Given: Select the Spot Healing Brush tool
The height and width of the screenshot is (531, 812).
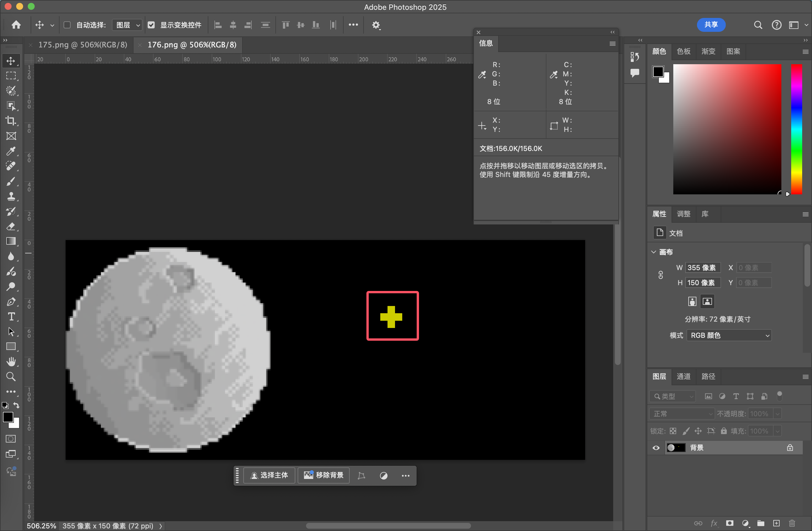Looking at the screenshot, I should pos(11,166).
